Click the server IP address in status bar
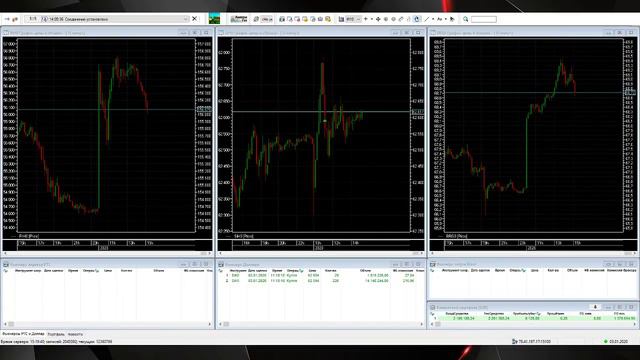 [x=534, y=341]
